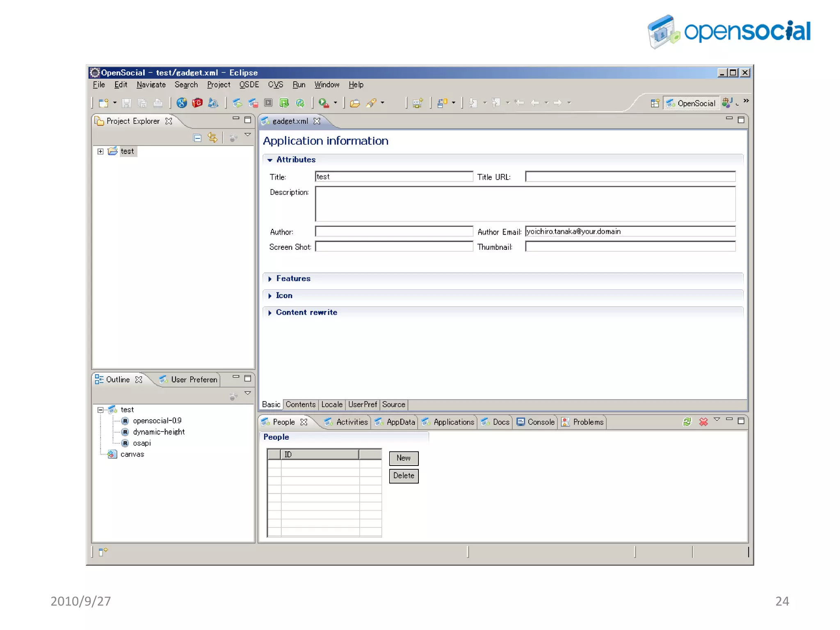Open the AppData view tab

[395, 422]
